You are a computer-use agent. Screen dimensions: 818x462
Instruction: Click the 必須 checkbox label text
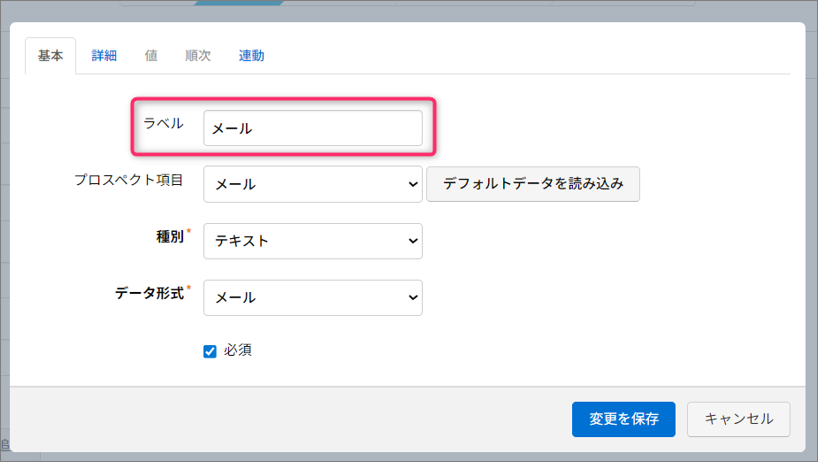238,351
